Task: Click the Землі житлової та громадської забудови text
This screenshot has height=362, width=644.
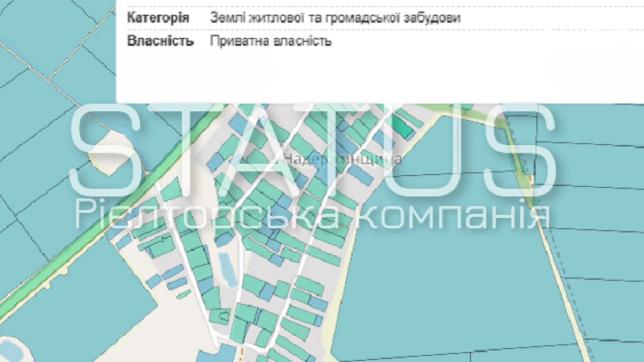Action: 335,17
